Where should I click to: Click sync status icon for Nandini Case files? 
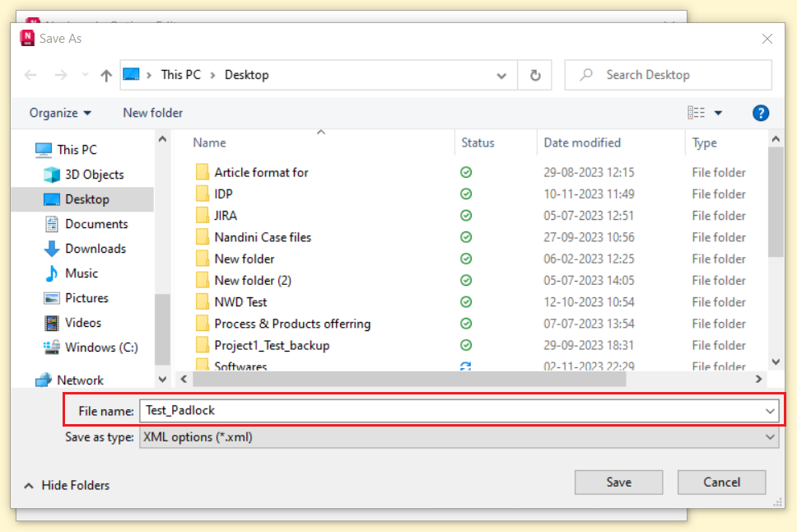pos(465,237)
